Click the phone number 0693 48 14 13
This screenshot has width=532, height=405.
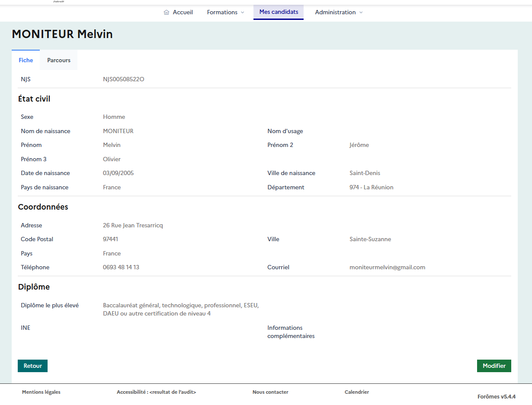(x=121, y=267)
